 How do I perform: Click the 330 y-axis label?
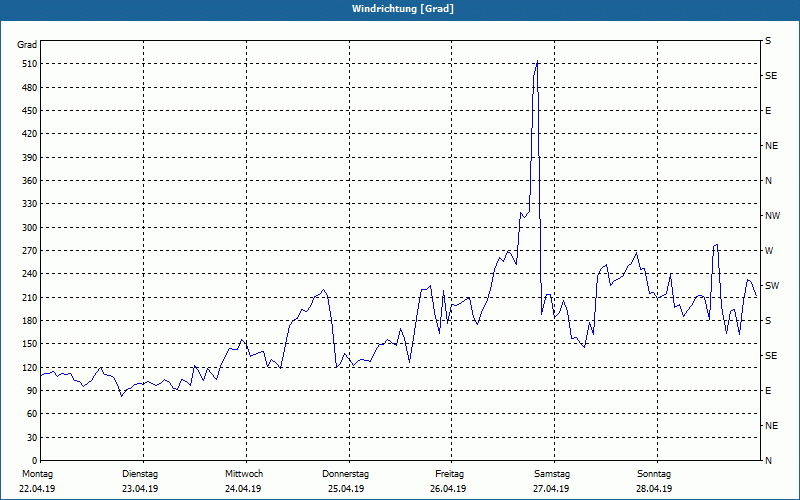pos(29,204)
